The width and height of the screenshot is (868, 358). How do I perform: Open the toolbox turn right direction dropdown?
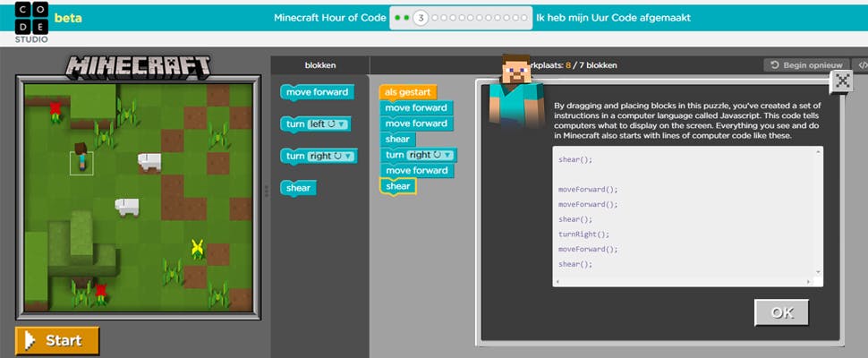pyautogui.click(x=330, y=157)
